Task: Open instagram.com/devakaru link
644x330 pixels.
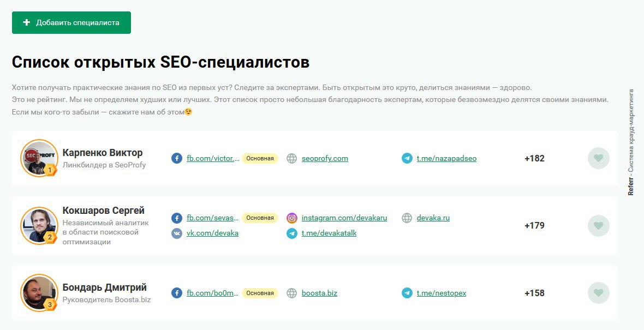Action: pyautogui.click(x=344, y=218)
